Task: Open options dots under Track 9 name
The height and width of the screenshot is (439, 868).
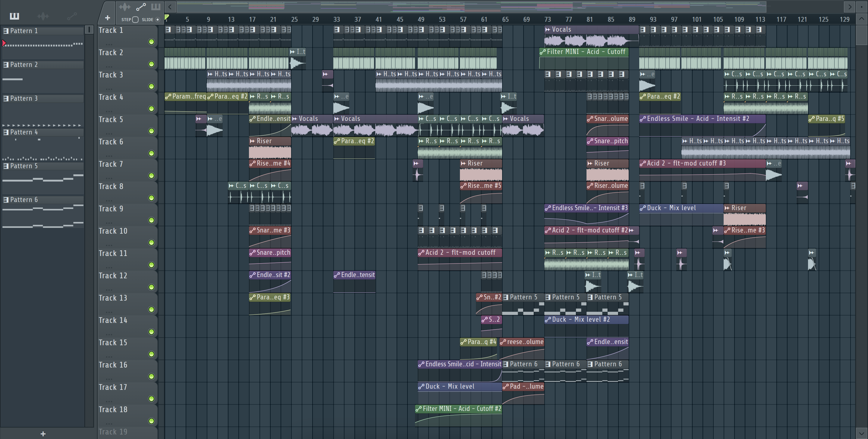Action: pos(108,223)
